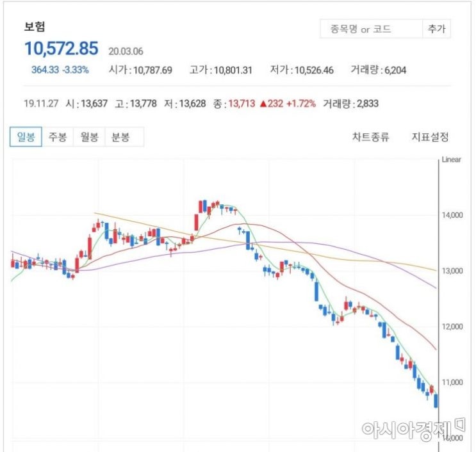Viewport: 476px width, 452px height.
Task: Click the 14,000 price axis label
Action: (x=452, y=215)
